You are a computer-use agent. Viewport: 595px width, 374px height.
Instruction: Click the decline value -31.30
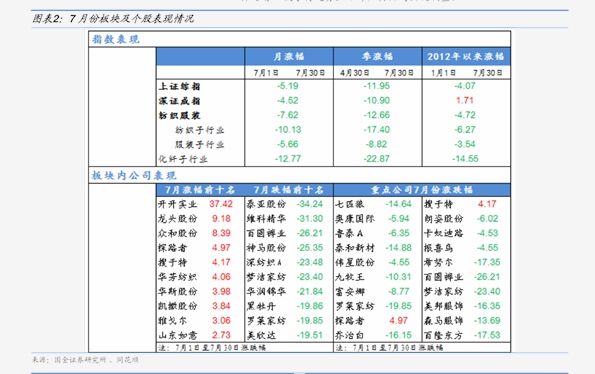tap(310, 219)
